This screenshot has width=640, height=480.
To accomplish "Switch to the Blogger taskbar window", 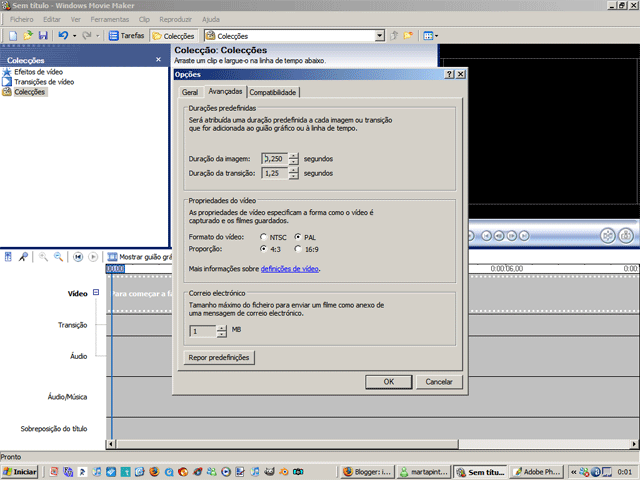I will point(368,472).
